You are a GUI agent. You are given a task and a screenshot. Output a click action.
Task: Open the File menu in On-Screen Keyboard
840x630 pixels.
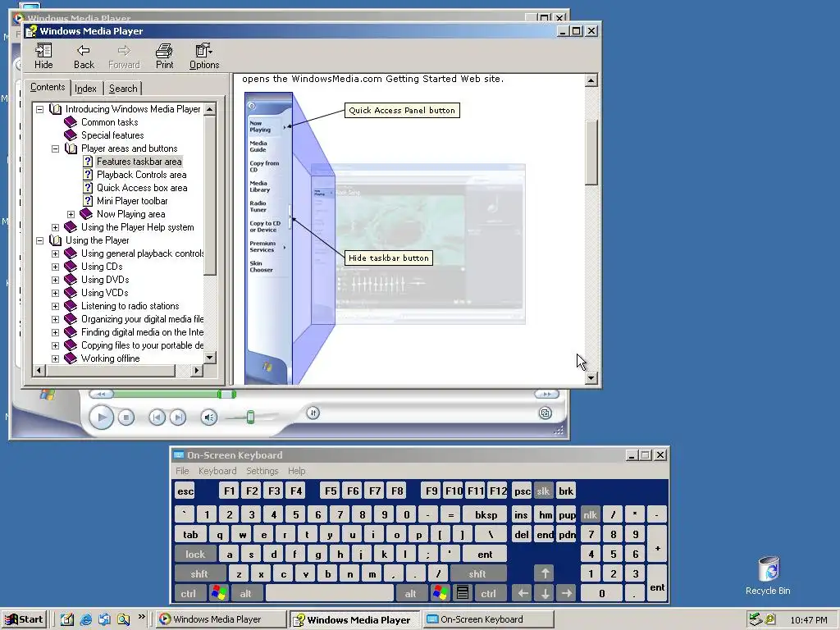point(182,471)
